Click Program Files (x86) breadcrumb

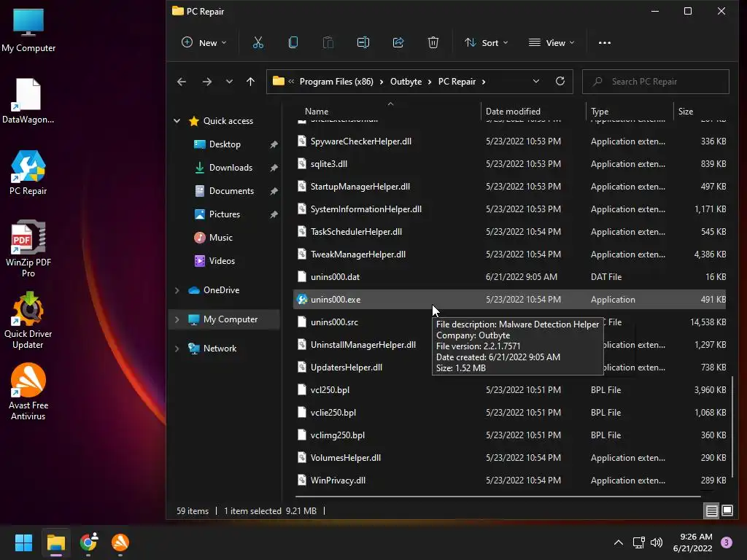tap(336, 82)
